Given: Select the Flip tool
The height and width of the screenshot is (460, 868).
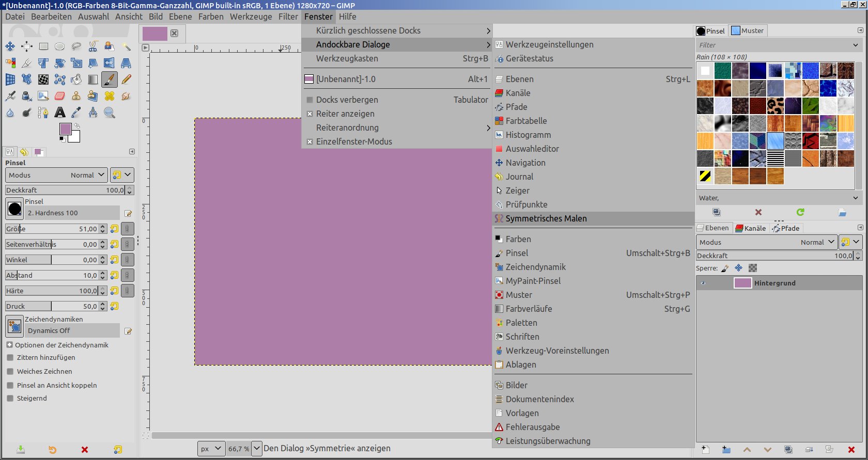Looking at the screenshot, I should point(110,63).
